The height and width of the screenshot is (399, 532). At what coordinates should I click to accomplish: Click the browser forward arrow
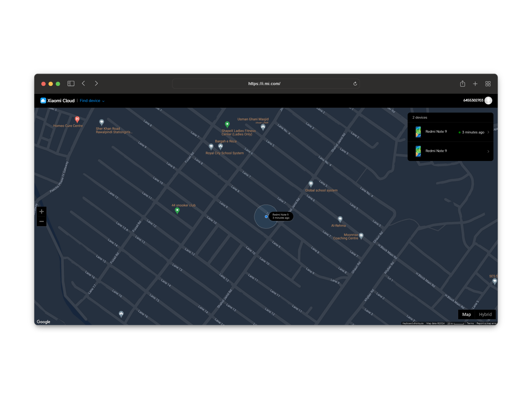tap(96, 83)
